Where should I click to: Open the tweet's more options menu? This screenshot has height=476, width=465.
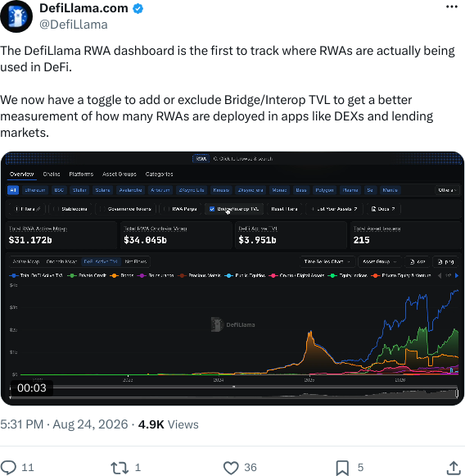452,7
